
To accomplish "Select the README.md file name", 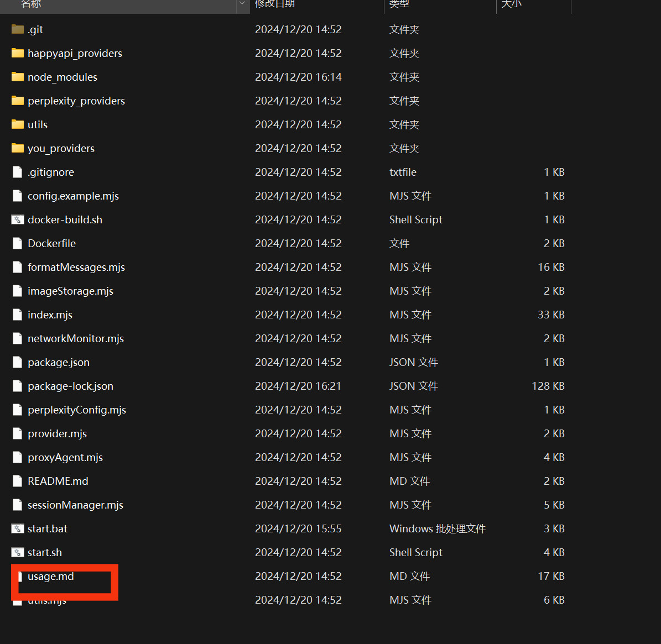I will point(58,481).
